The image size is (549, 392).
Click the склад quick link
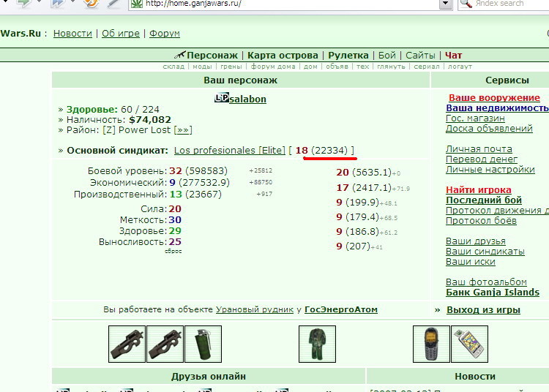tap(173, 67)
